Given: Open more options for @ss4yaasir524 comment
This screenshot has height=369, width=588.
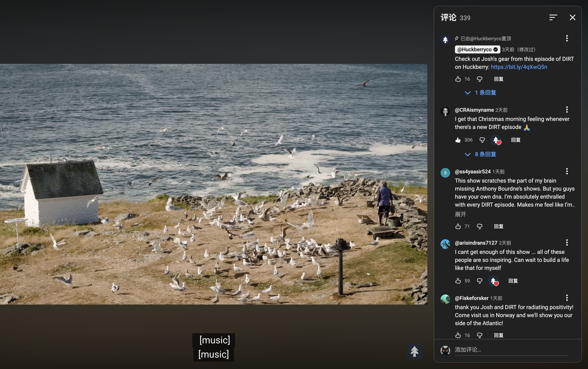Looking at the screenshot, I should click(x=567, y=171).
